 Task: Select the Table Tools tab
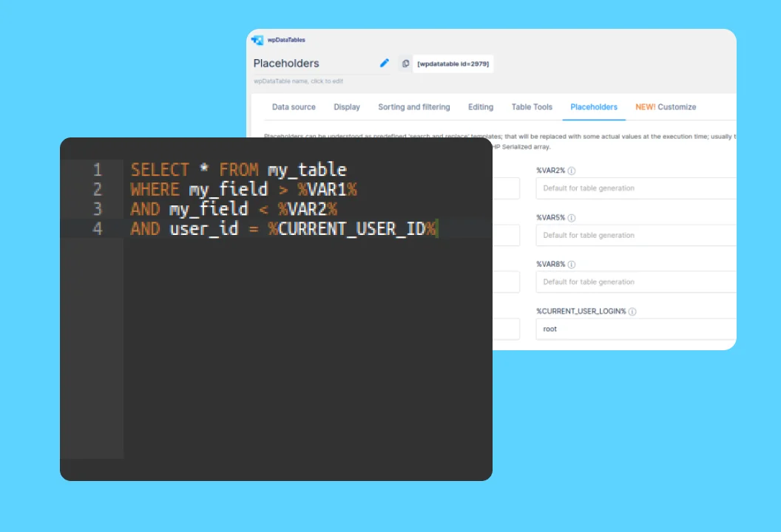pos(532,107)
